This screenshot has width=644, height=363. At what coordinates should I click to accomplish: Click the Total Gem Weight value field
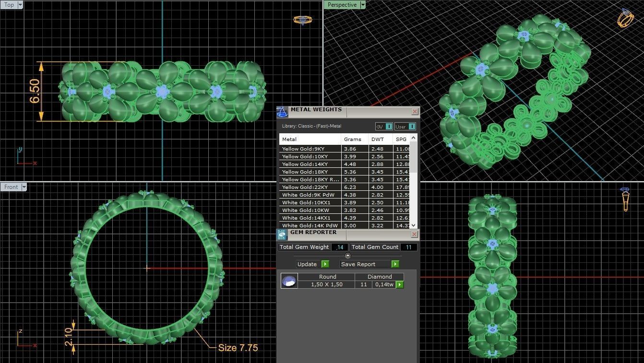point(340,247)
